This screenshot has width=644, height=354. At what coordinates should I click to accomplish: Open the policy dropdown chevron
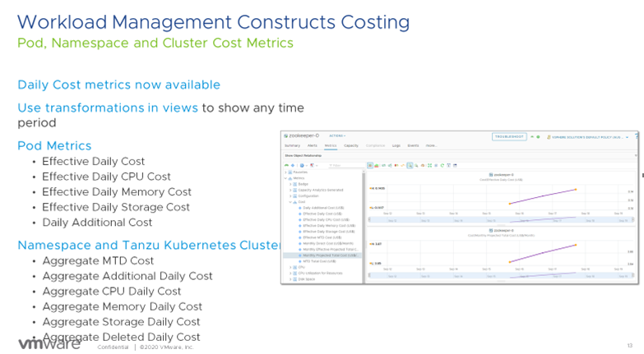[628, 137]
